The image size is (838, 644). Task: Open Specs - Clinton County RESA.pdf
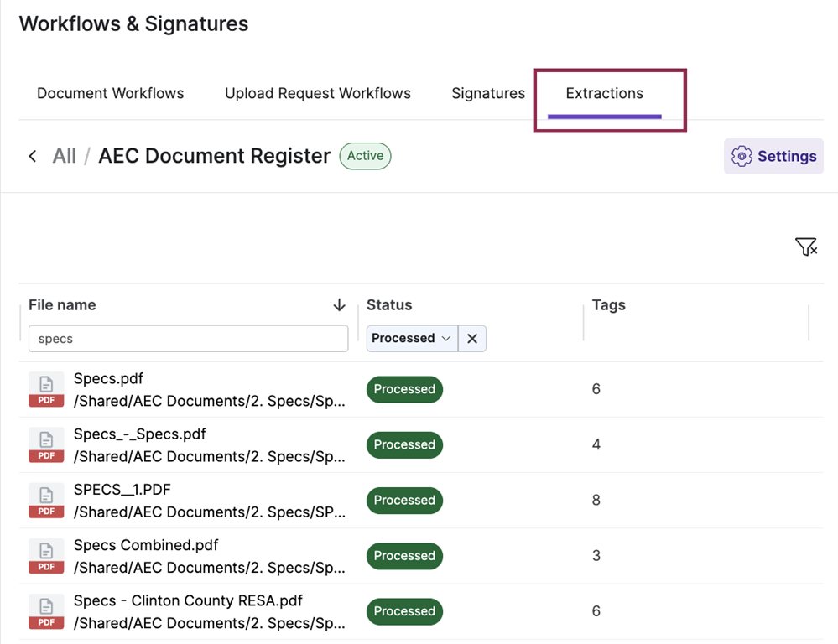pos(188,600)
